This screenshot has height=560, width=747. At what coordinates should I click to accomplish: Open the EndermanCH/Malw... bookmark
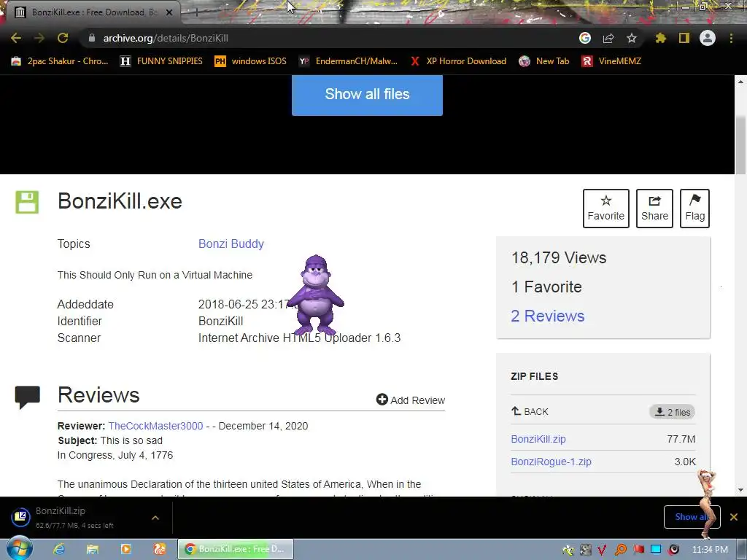click(x=348, y=61)
